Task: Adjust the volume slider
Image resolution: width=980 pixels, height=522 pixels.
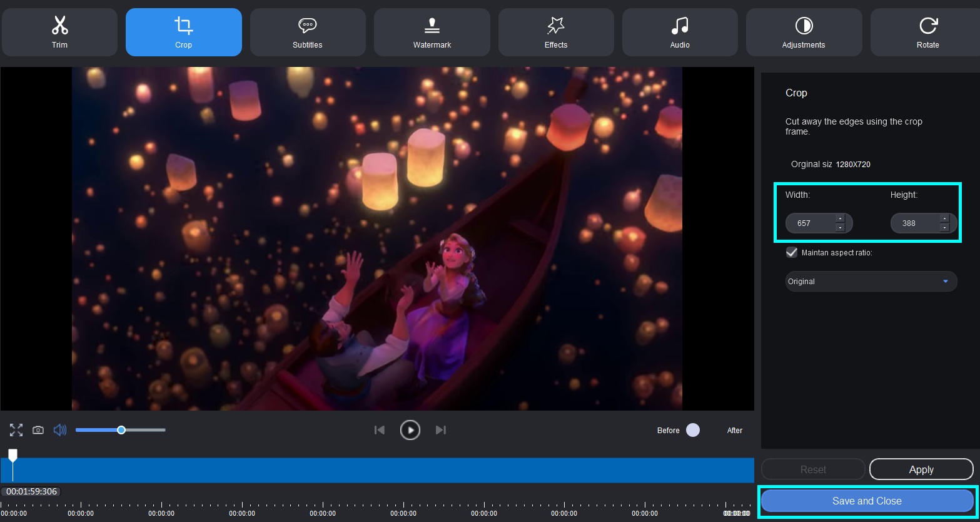Action: [x=121, y=430]
